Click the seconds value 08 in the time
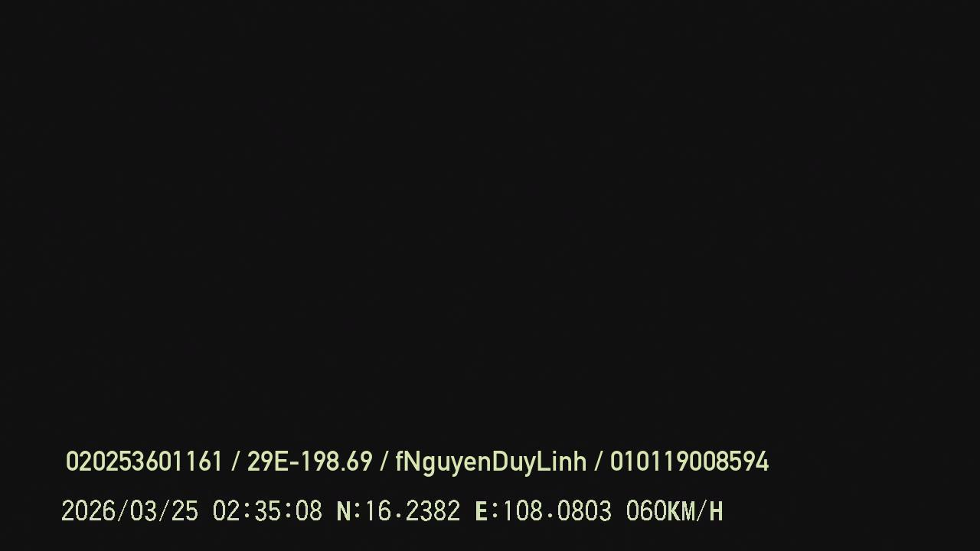980x551 pixels. click(309, 511)
